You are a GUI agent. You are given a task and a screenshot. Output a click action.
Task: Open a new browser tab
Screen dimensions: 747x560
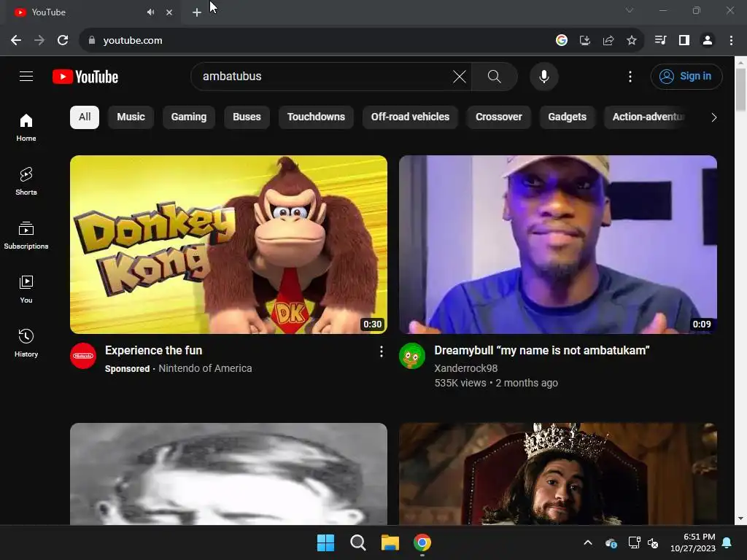coord(197,12)
